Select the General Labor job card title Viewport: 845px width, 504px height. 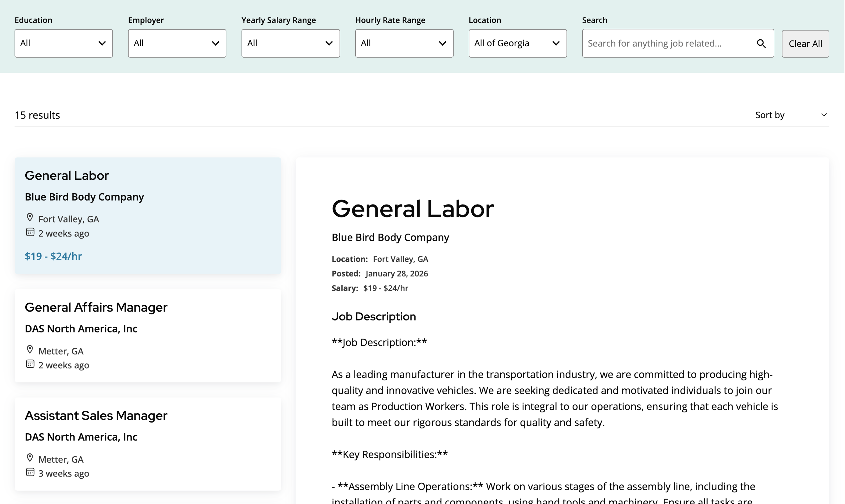pos(67,176)
